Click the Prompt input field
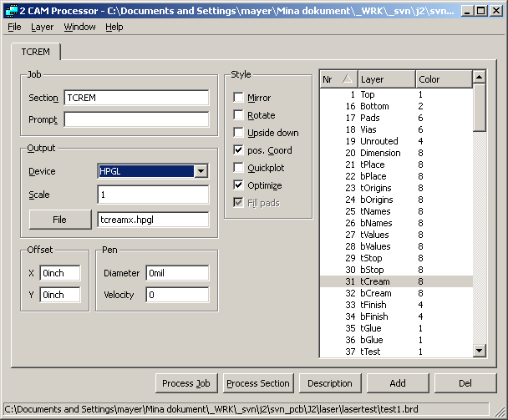 pos(136,119)
